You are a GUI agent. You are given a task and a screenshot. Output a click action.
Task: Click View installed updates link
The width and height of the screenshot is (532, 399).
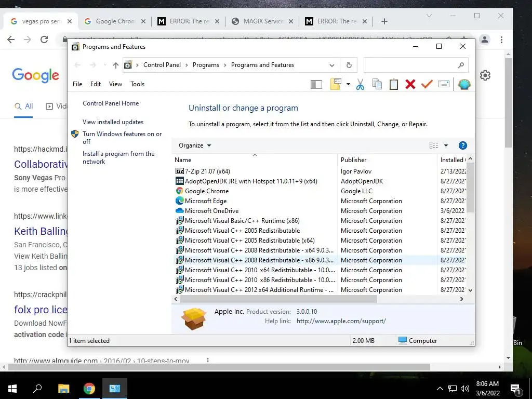pyautogui.click(x=113, y=122)
